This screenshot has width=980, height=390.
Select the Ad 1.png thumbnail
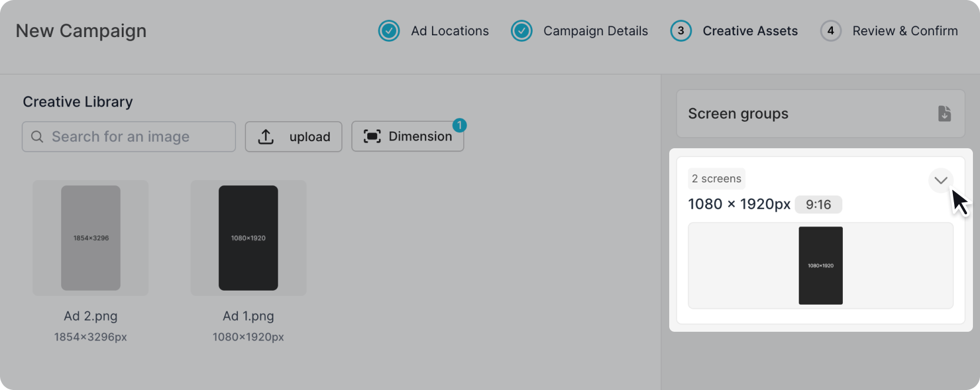[248, 238]
